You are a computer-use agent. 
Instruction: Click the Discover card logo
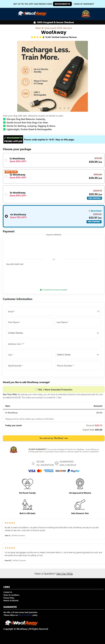pyautogui.click(x=61, y=471)
